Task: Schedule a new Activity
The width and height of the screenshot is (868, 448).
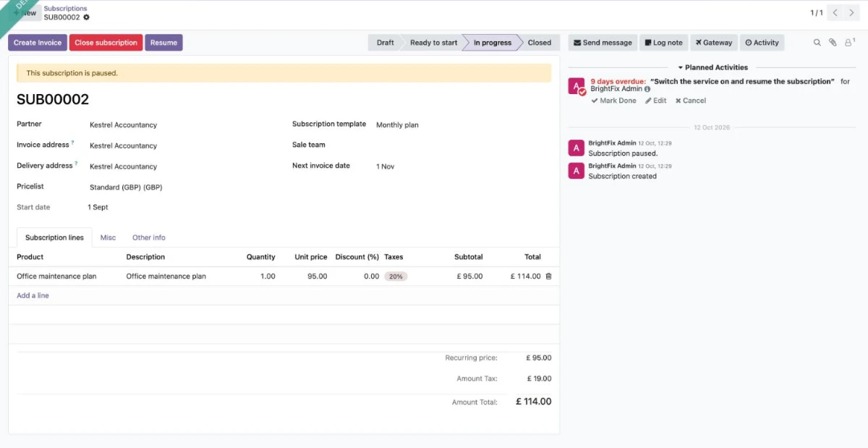Action: (x=762, y=43)
